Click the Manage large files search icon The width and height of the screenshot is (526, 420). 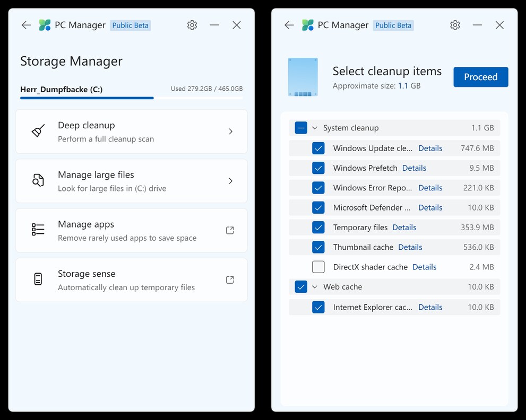(x=38, y=180)
